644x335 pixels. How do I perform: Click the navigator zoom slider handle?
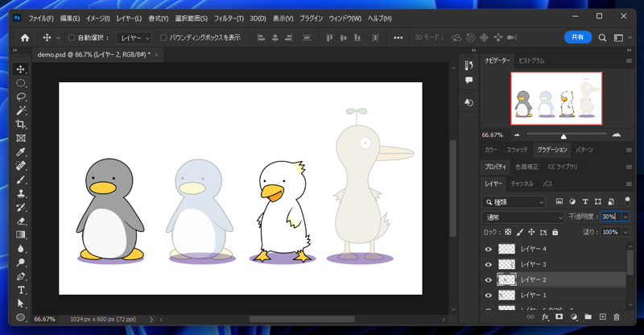coord(563,136)
